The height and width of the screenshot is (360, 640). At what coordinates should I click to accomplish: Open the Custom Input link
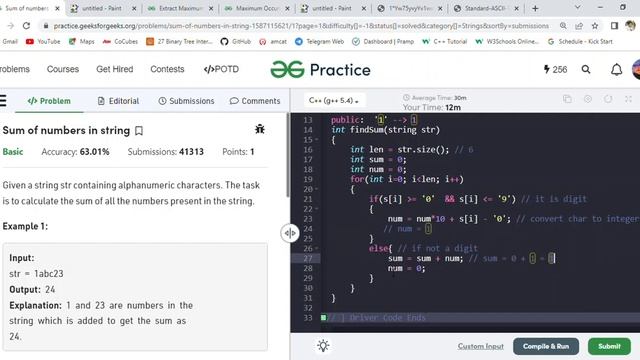click(480, 346)
